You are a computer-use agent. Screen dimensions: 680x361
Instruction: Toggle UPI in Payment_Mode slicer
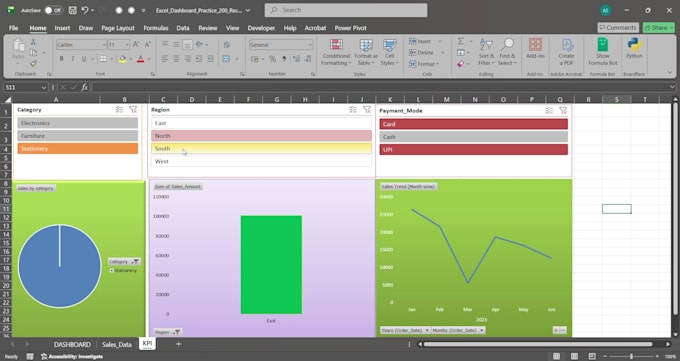tap(474, 149)
